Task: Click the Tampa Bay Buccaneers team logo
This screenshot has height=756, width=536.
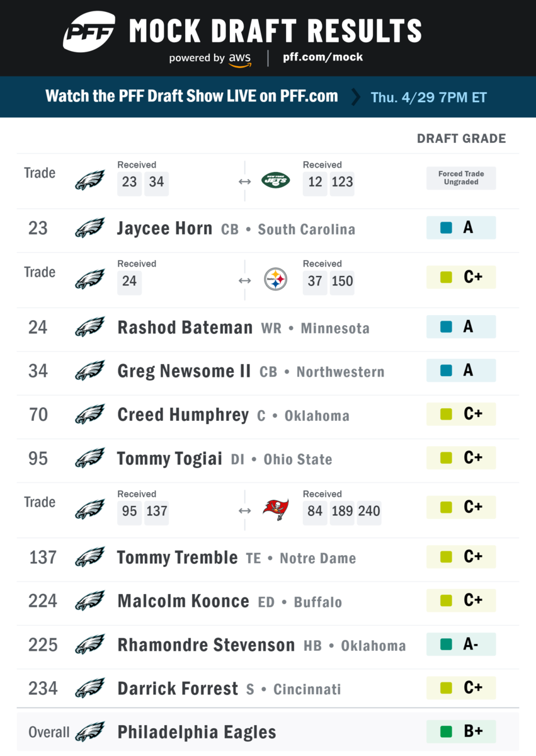Action: click(276, 509)
